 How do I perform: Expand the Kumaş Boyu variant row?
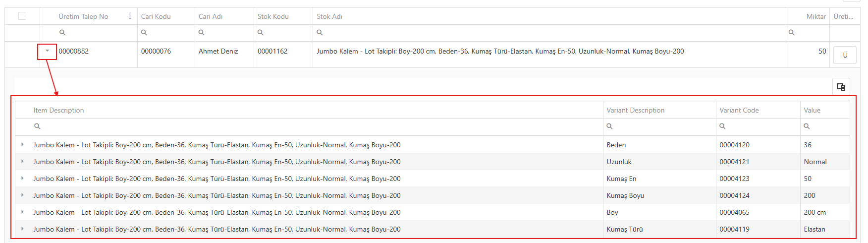(22, 195)
